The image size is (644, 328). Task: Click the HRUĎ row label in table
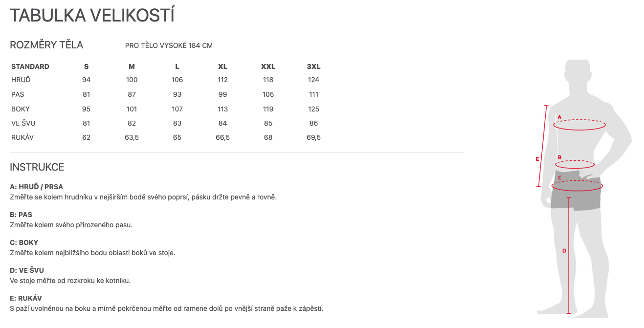click(21, 80)
